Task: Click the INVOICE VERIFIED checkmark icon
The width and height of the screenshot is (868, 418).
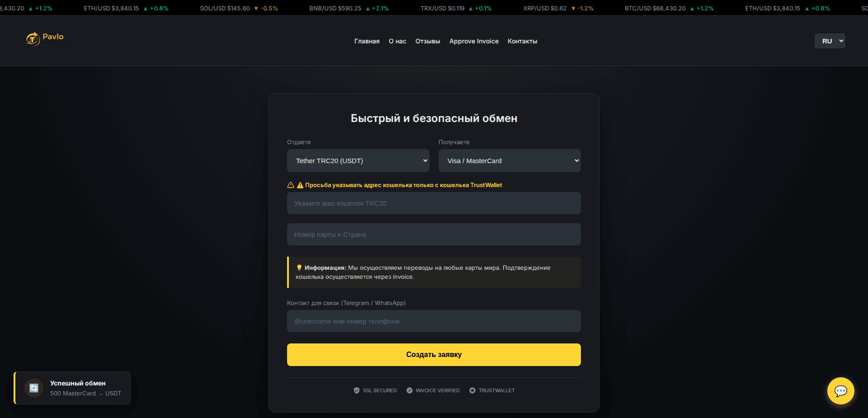Action: (410, 390)
